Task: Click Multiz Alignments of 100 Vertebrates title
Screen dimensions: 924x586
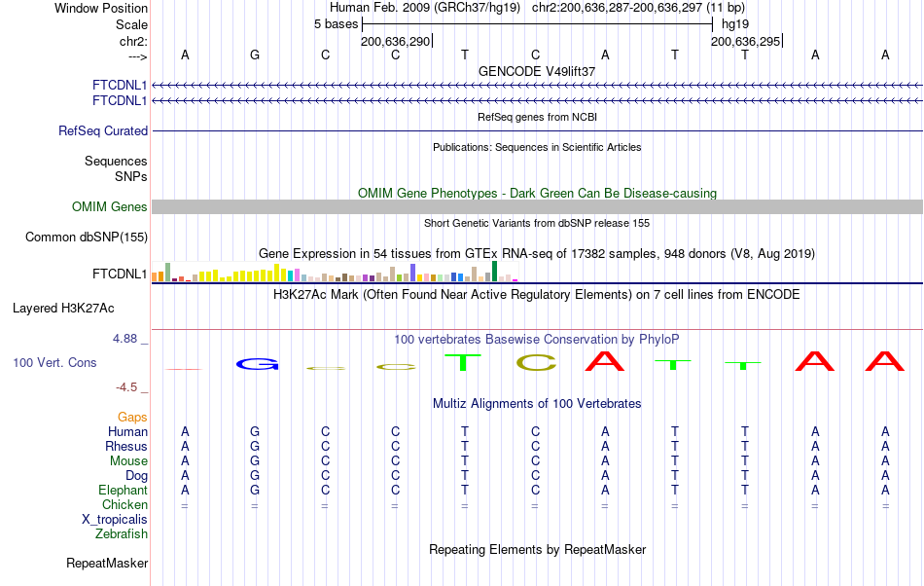Action: point(537,404)
